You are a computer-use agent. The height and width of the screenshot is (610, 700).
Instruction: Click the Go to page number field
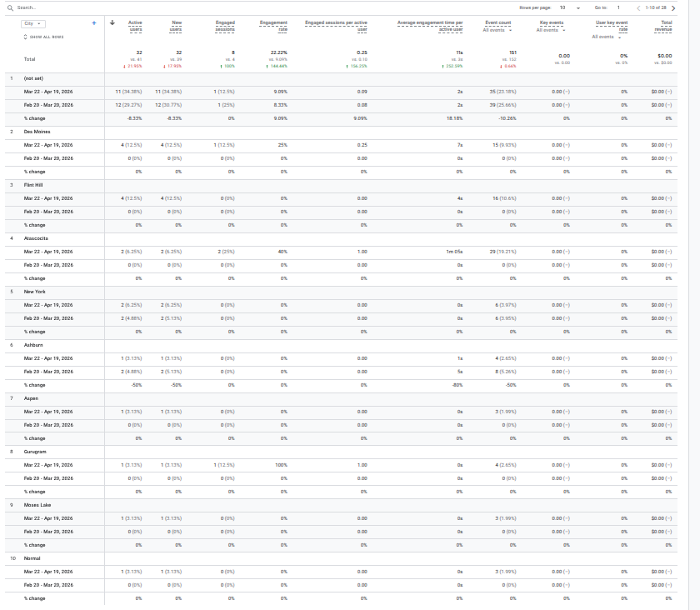point(620,7)
